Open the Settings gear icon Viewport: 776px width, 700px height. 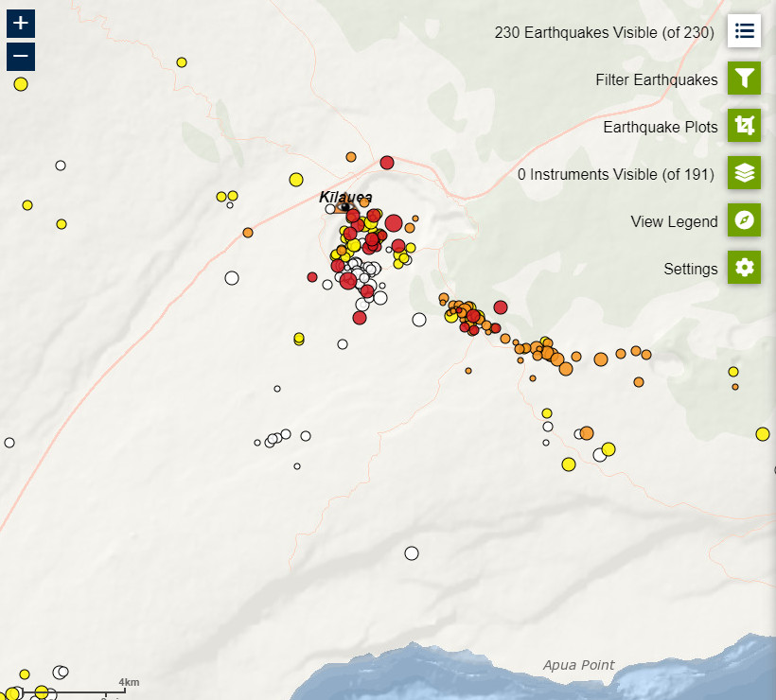tap(745, 268)
